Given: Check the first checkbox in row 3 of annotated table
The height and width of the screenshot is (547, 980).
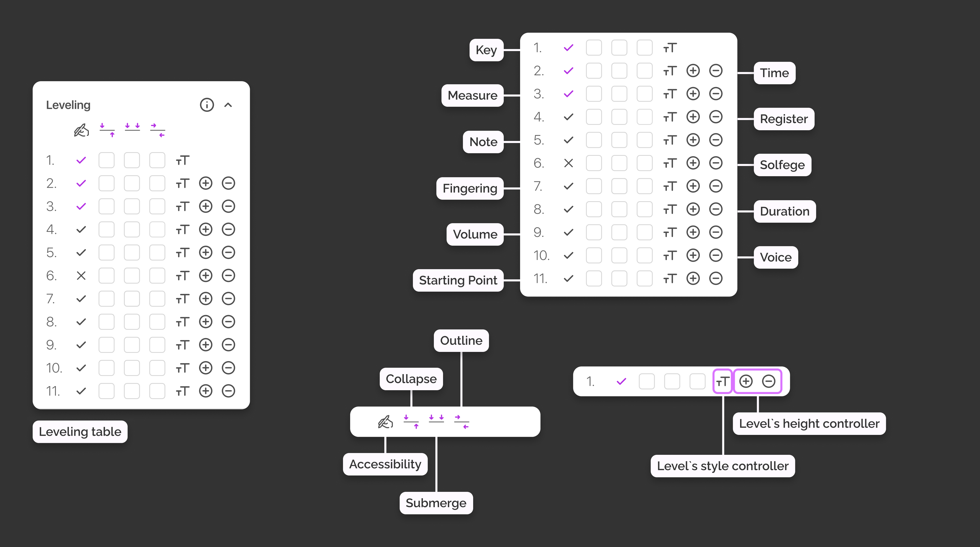Looking at the screenshot, I should 594,94.
